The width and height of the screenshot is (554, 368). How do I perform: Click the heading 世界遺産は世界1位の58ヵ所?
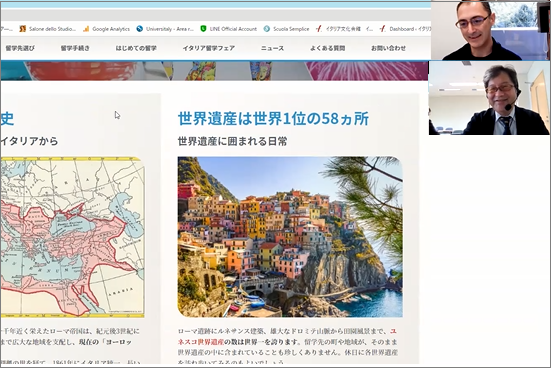tap(273, 119)
